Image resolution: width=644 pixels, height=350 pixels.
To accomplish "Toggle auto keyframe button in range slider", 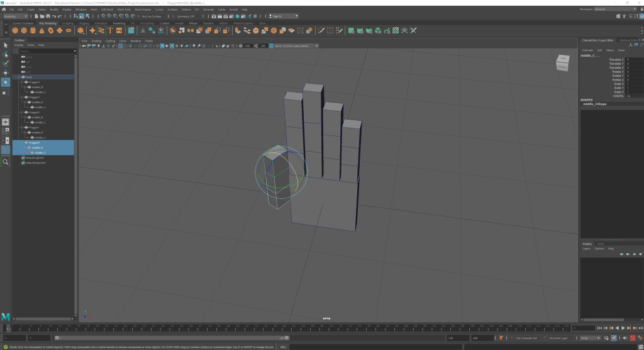I will [633, 338].
